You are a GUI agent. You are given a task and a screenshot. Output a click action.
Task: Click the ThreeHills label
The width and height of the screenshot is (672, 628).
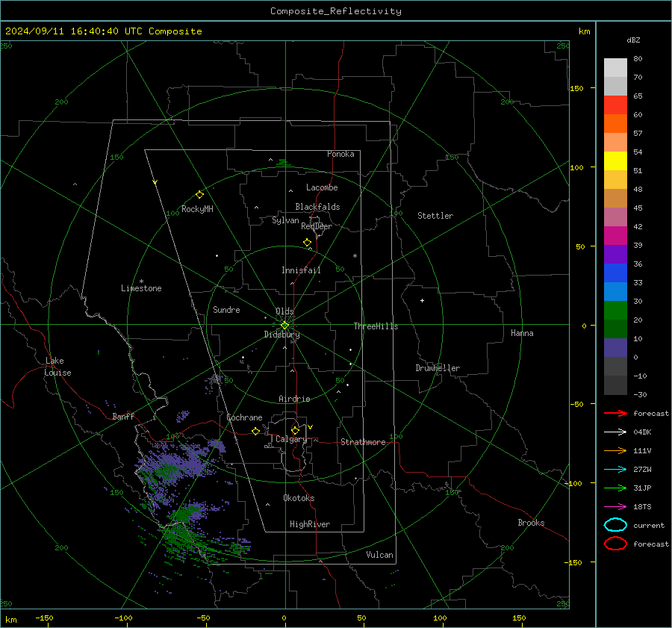pyautogui.click(x=376, y=326)
